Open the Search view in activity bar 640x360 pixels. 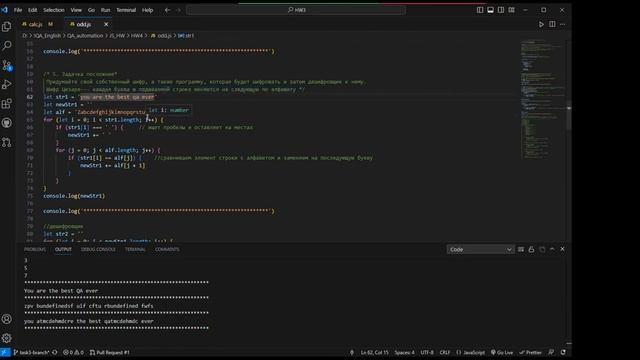tap(7, 46)
